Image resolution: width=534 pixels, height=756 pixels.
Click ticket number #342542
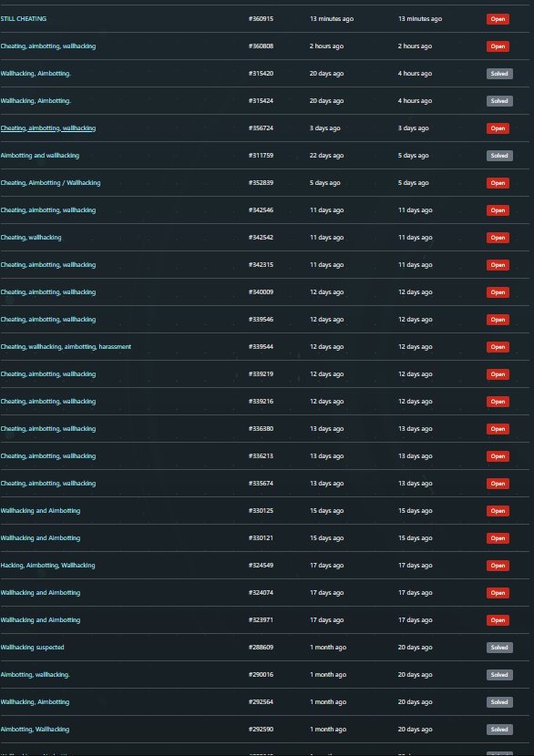[x=261, y=237]
